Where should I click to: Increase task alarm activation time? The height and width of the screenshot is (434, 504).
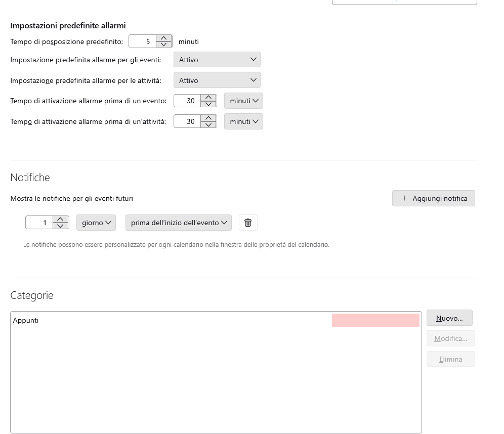[208, 118]
